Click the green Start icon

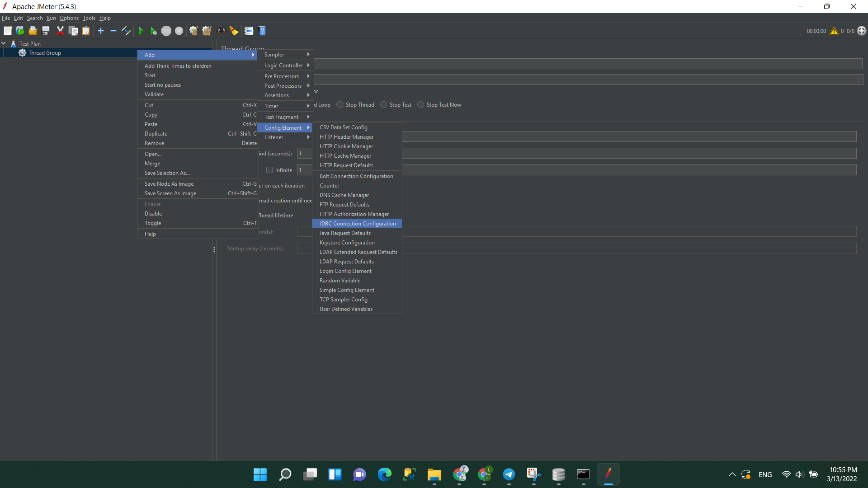tap(141, 31)
